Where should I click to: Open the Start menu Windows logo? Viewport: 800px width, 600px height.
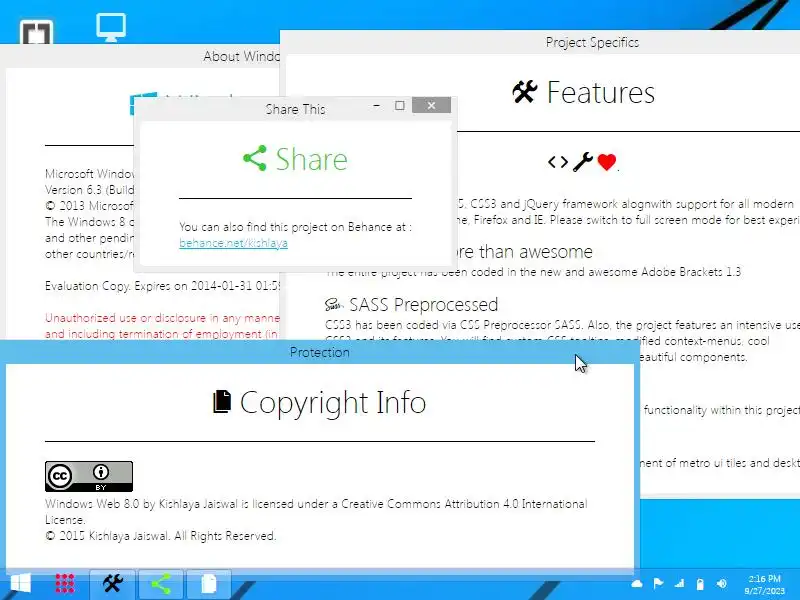point(20,584)
